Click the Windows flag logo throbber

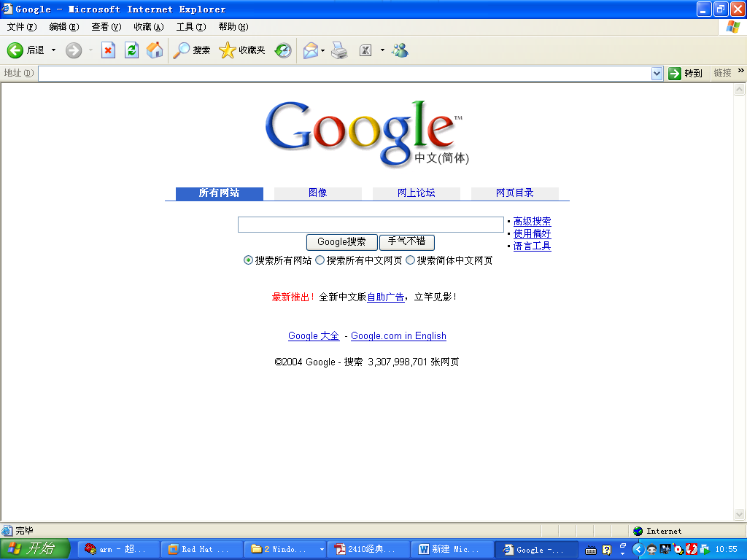(x=732, y=27)
